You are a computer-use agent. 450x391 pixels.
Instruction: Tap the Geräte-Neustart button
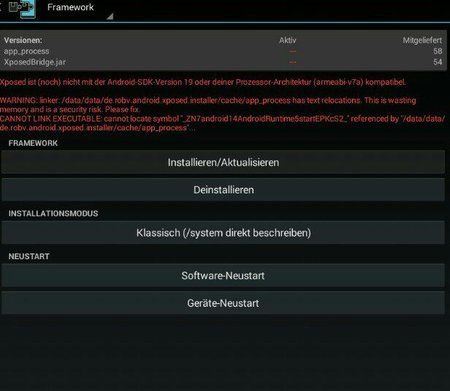coord(223,303)
